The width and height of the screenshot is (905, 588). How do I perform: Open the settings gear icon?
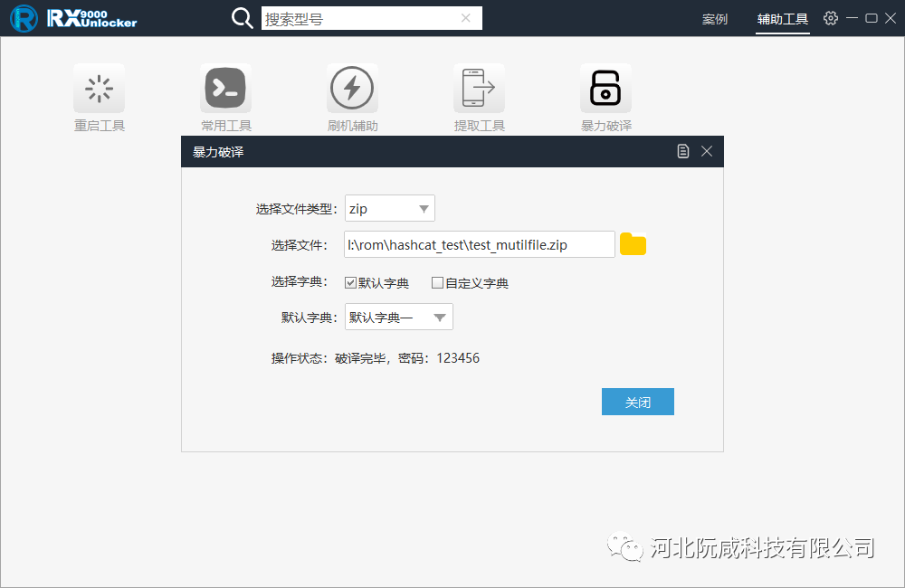pos(831,18)
